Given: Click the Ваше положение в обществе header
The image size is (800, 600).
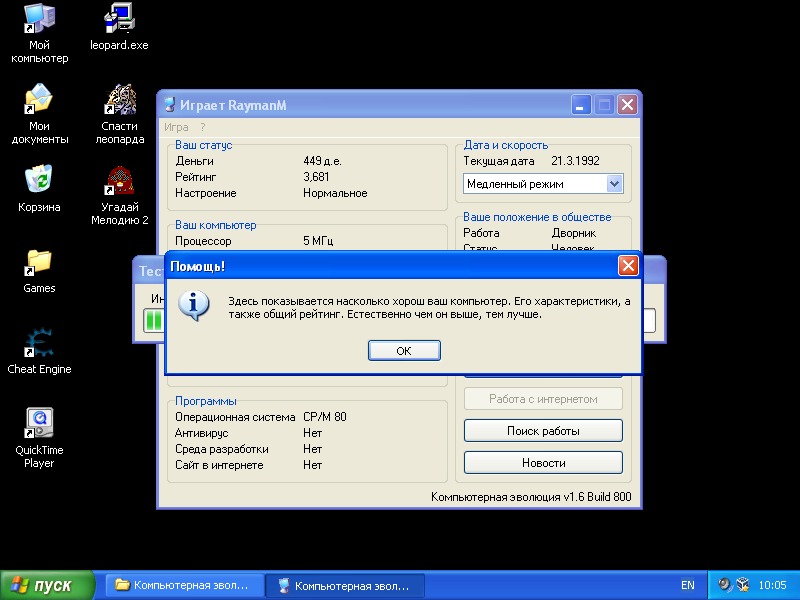Looking at the screenshot, I should pos(537,217).
